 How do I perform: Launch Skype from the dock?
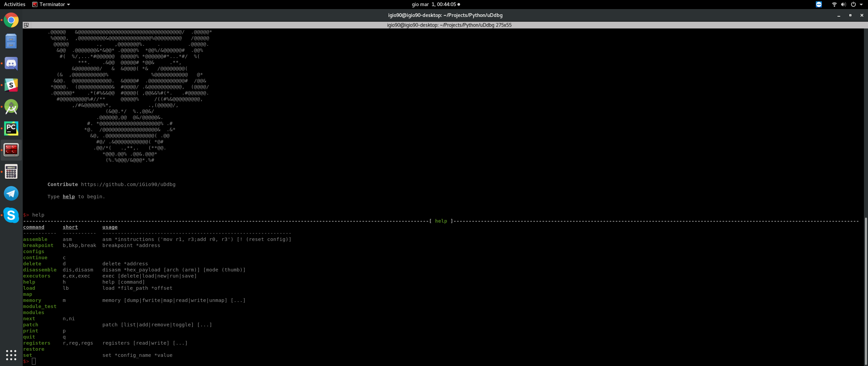(x=11, y=215)
